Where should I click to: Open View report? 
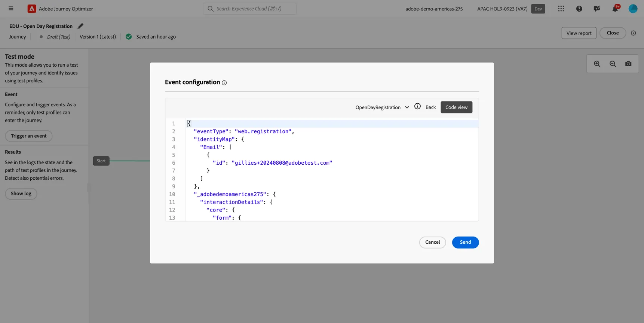(x=579, y=33)
